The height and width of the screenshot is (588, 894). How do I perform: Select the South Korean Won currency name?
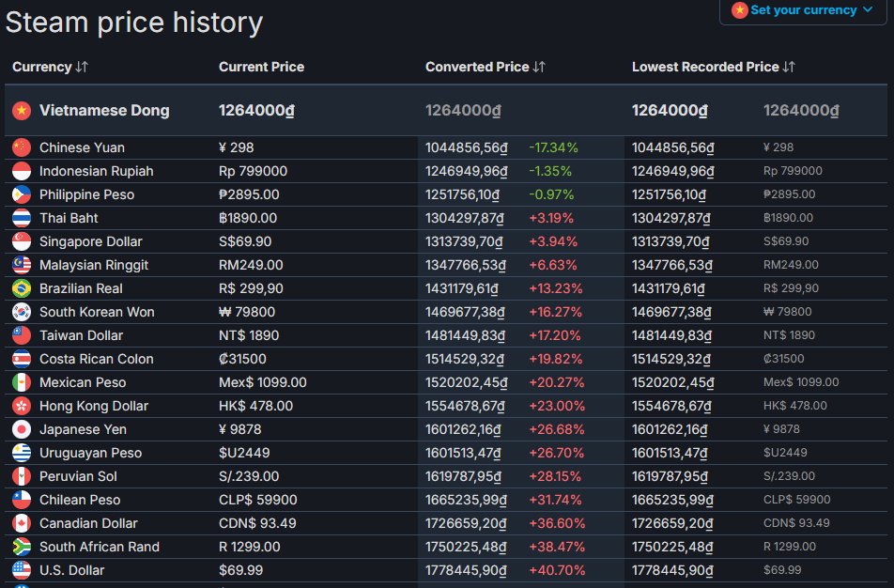pos(97,312)
